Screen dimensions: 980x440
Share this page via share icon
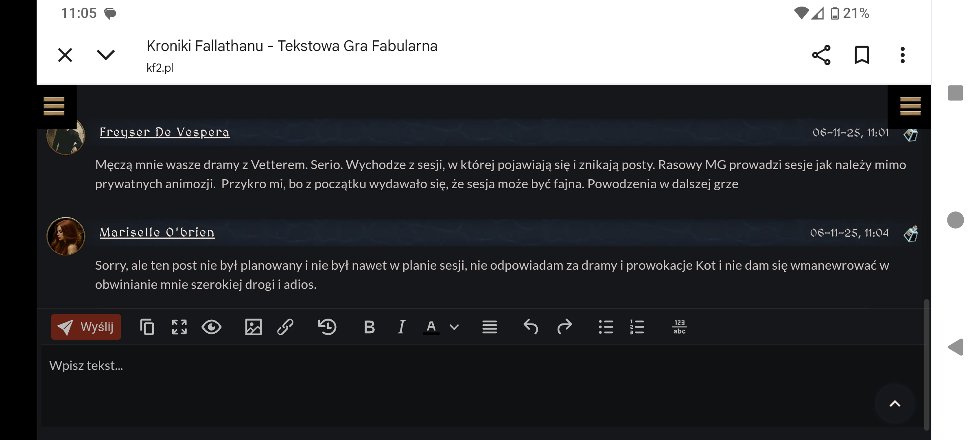pos(821,55)
